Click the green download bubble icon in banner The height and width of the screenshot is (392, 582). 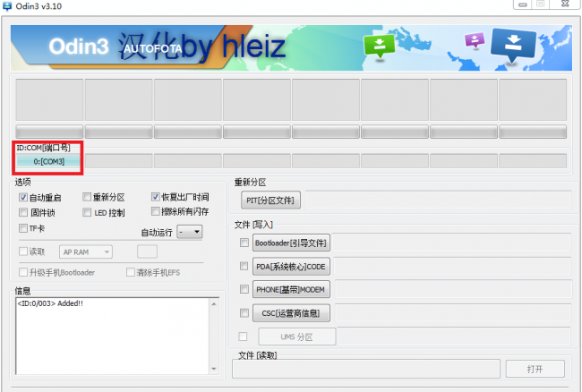380,46
